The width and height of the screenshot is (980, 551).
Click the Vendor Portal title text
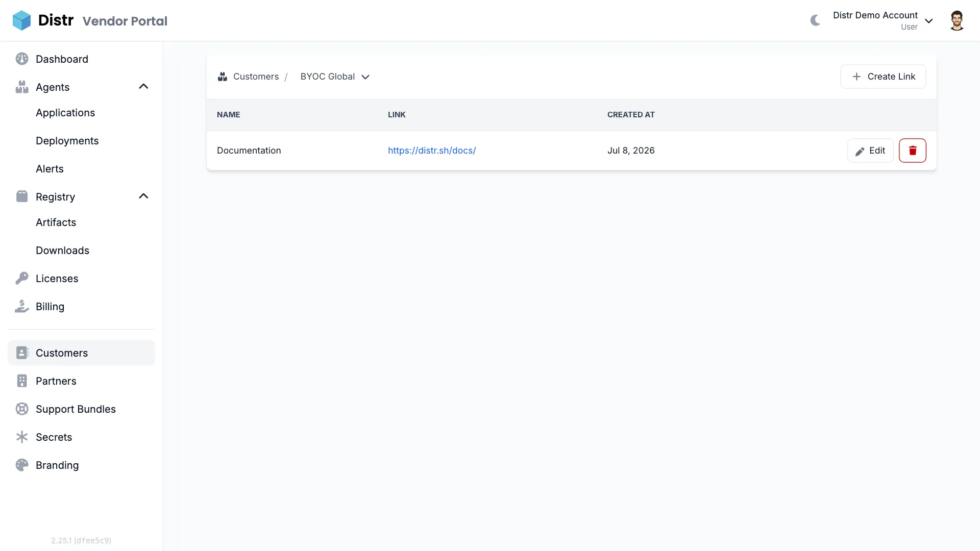click(125, 21)
